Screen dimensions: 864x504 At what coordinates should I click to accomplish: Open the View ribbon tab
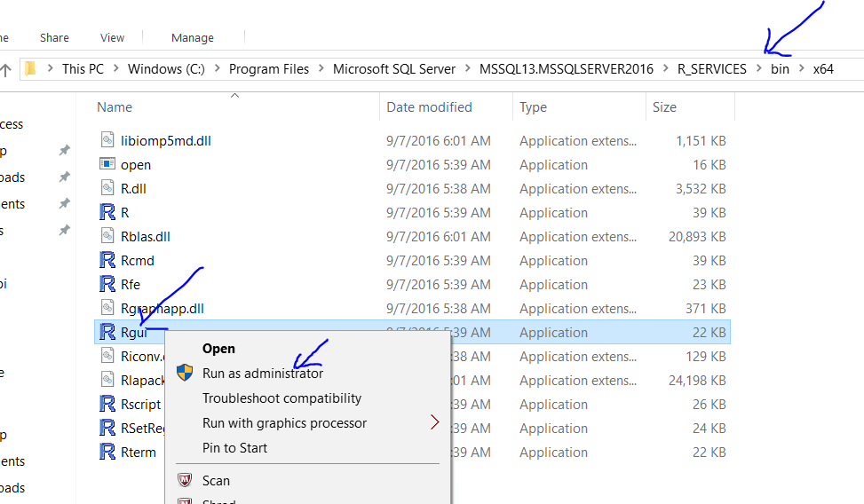click(x=113, y=38)
